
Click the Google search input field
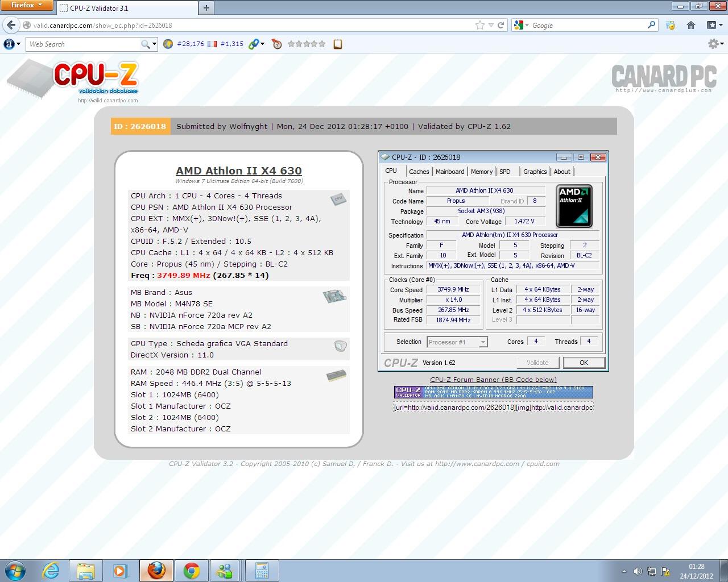[x=589, y=25]
